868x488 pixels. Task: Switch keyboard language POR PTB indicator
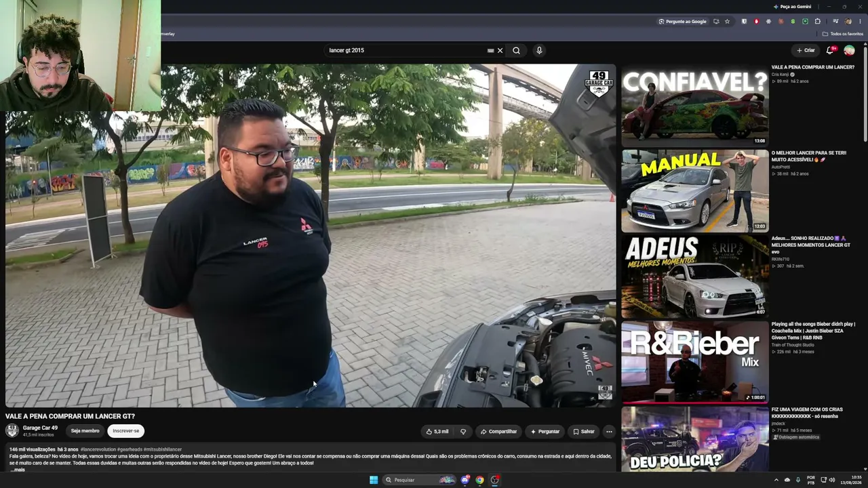tap(811, 480)
